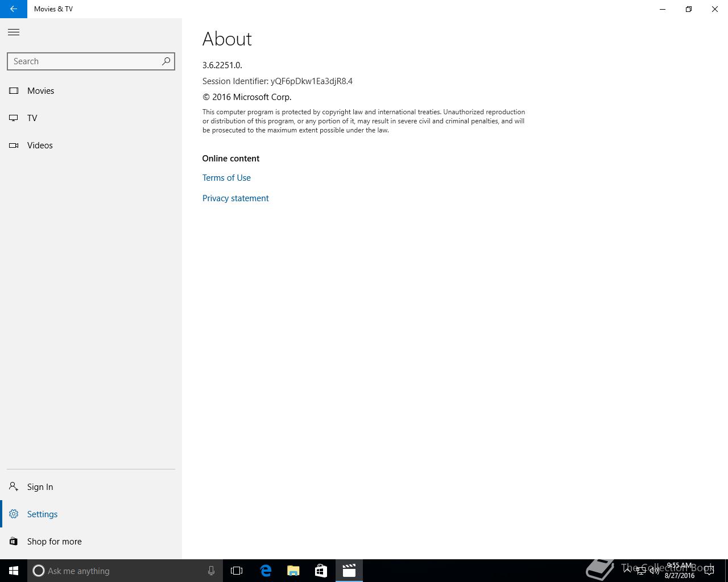The height and width of the screenshot is (582, 728).
Task: Click the TV monitor icon
Action: [14, 118]
